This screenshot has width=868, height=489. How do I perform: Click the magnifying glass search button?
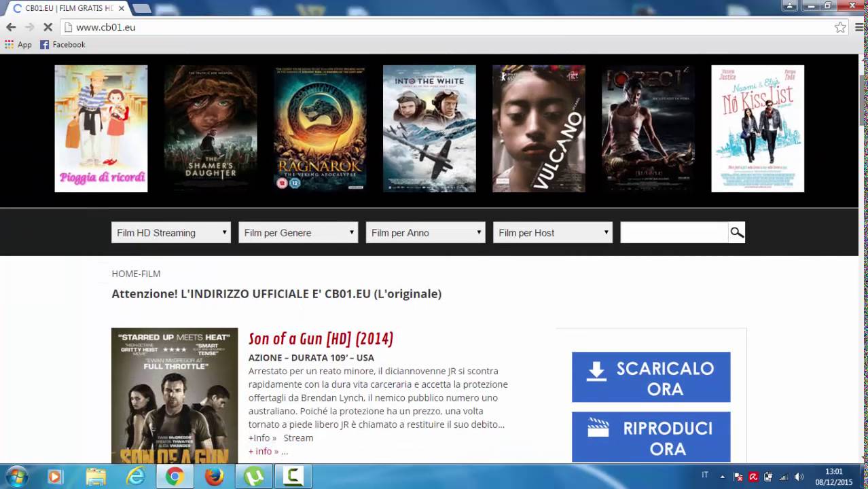(737, 232)
